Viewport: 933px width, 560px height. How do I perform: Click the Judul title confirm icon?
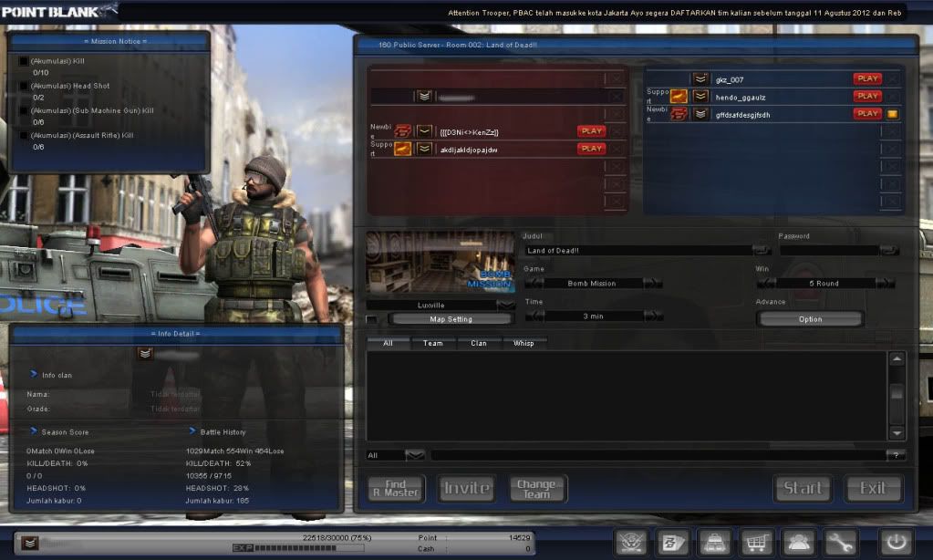761,250
